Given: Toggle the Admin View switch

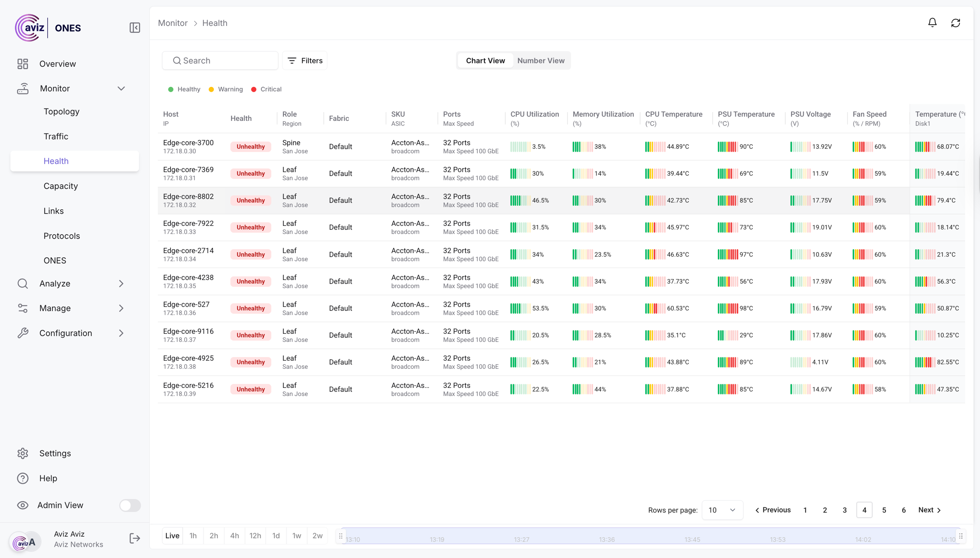Looking at the screenshot, I should (130, 505).
